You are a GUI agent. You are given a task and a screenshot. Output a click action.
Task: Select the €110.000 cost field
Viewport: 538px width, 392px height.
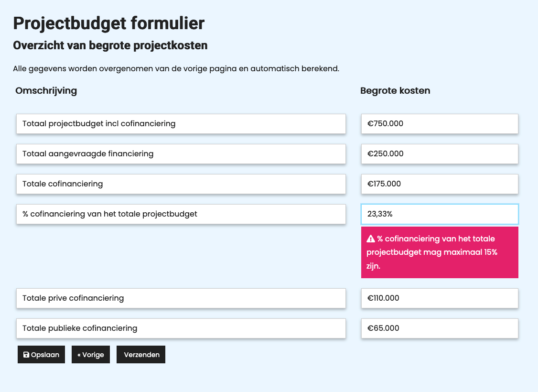tap(439, 298)
